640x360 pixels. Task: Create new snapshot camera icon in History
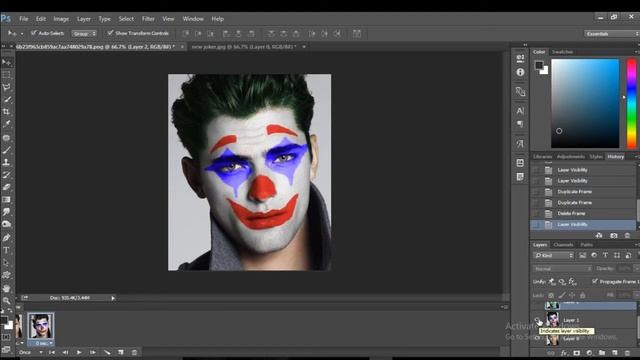pos(613,236)
